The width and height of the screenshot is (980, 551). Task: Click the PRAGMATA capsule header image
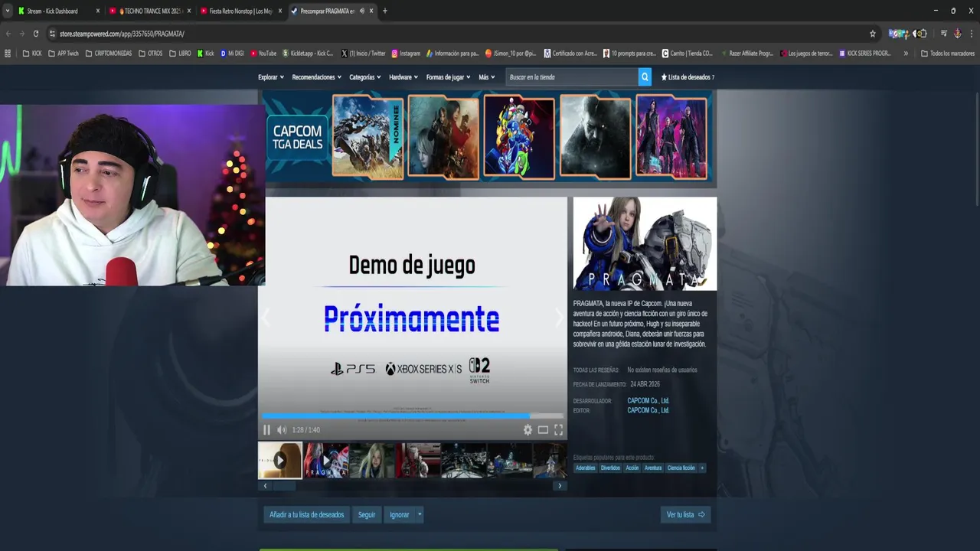[645, 243]
